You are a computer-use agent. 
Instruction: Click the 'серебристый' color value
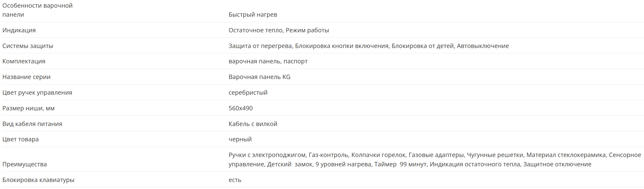(248, 93)
